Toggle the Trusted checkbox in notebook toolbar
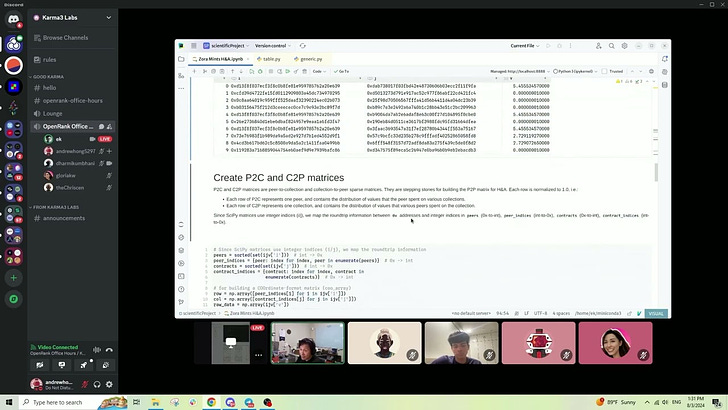Screen dimensions: 728x410 click(x=604, y=72)
